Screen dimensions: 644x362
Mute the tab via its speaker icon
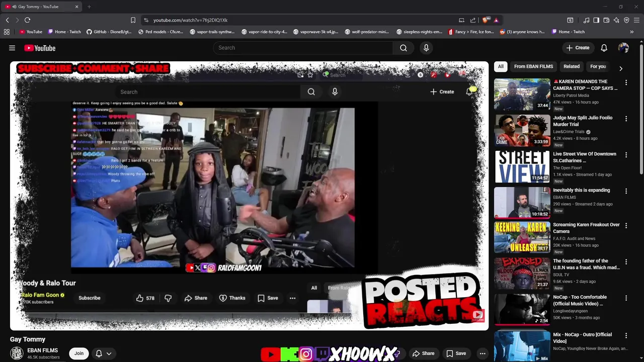(x=14, y=7)
